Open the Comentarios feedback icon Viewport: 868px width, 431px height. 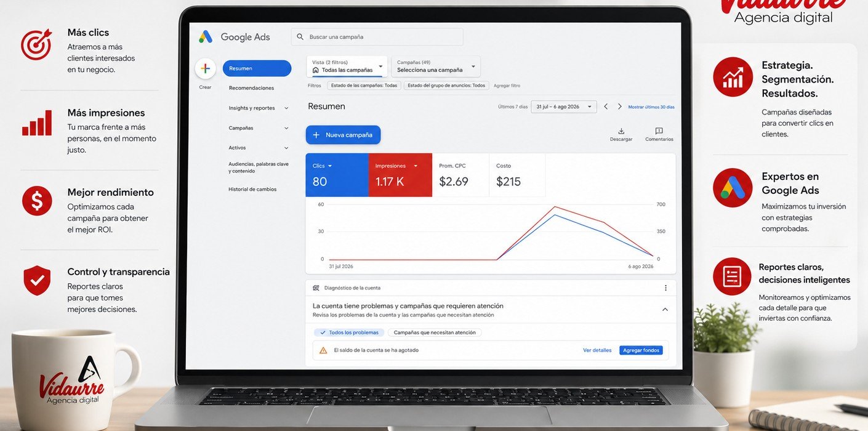(x=659, y=131)
